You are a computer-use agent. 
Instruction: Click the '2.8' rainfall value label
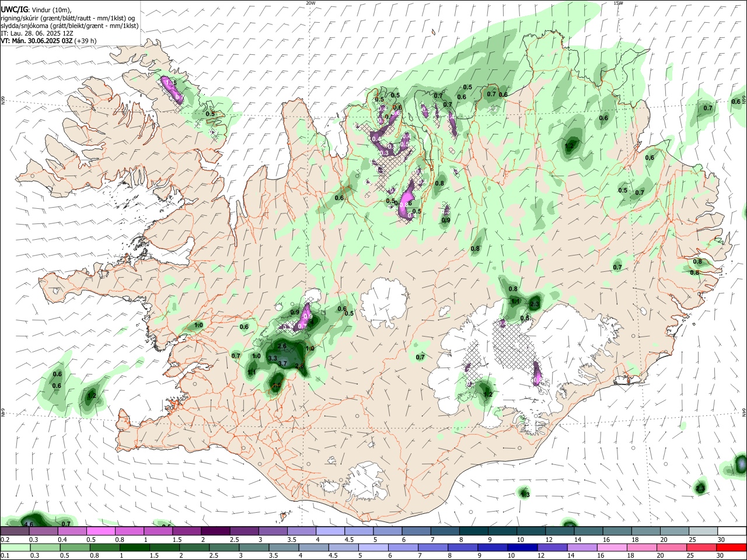click(x=300, y=366)
